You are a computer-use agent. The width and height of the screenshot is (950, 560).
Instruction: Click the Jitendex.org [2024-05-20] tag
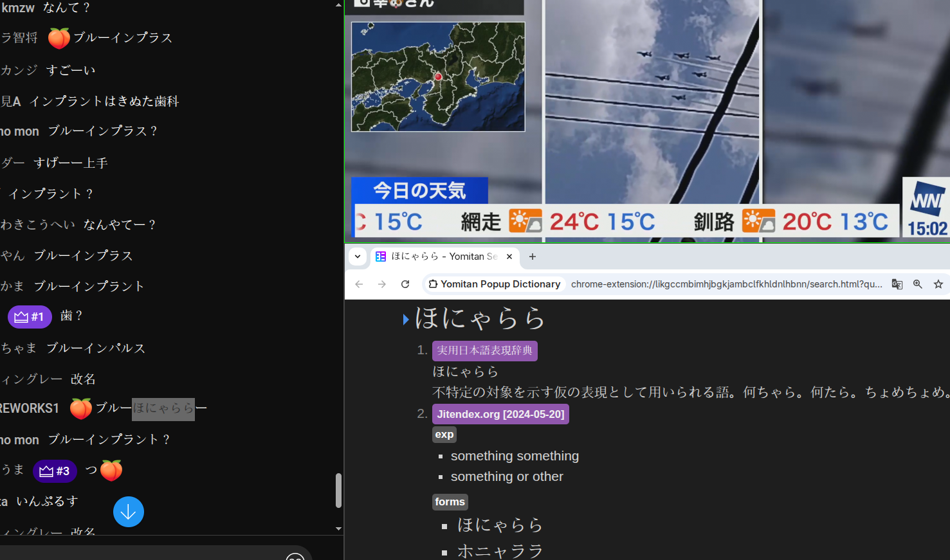[x=500, y=414]
